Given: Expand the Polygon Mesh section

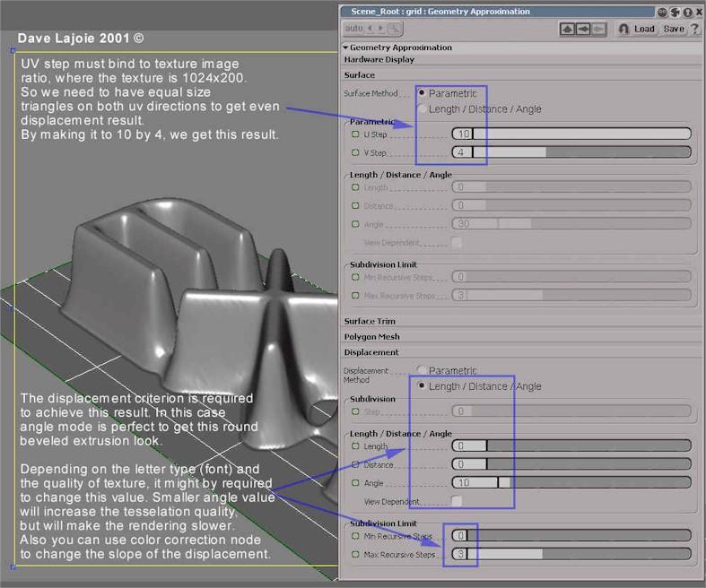Looking at the screenshot, I should [x=373, y=337].
